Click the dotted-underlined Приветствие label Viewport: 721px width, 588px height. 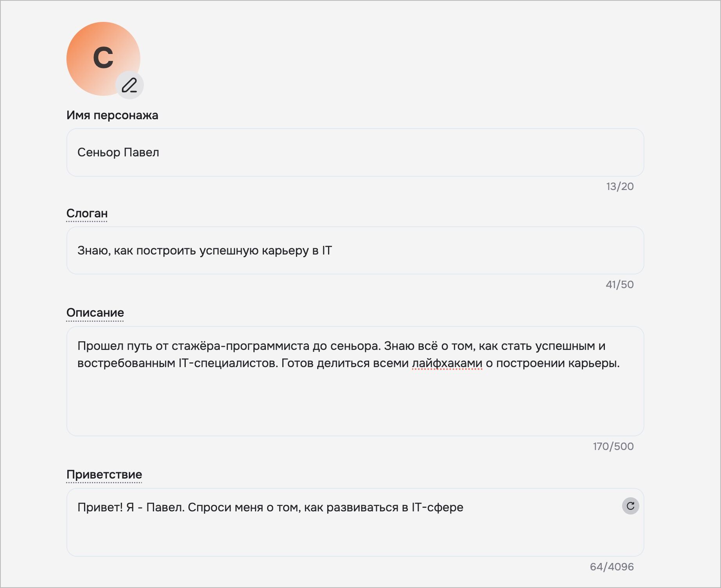tap(104, 475)
